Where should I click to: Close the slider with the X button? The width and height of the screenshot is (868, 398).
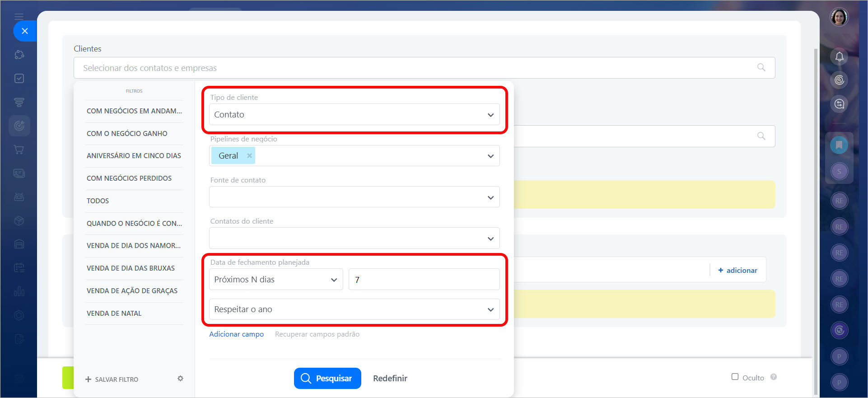tap(25, 31)
